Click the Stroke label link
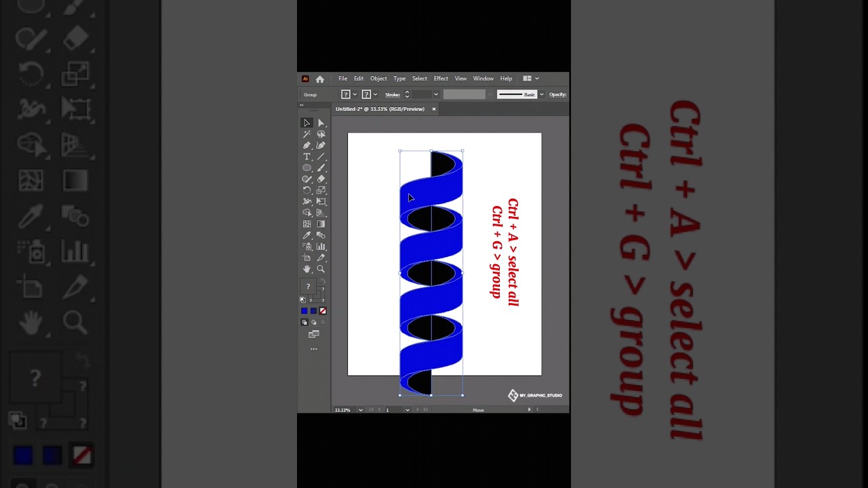Image resolution: width=868 pixels, height=488 pixels. click(393, 94)
